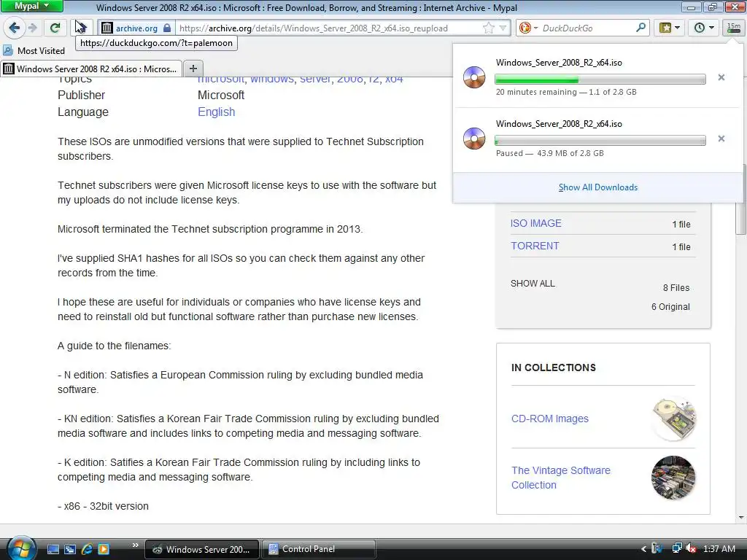
Task: Cancel the paused 43.9 MB download
Action: click(x=721, y=139)
